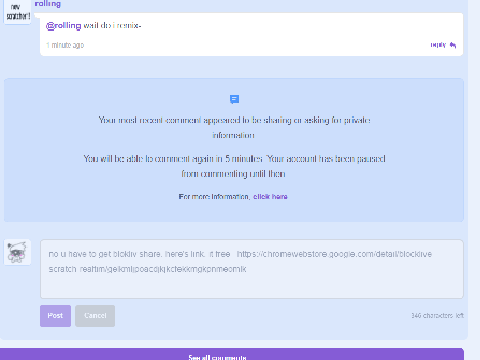The image size is (480, 360).
Task: Open the 'new scratcher!' commenter avatar
Action: (x=17, y=11)
